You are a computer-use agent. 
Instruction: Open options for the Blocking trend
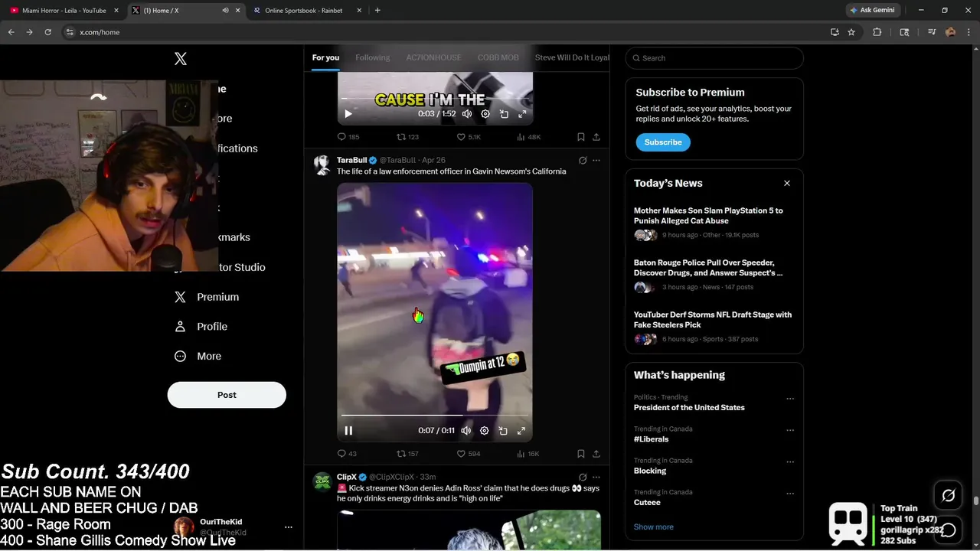click(x=790, y=462)
